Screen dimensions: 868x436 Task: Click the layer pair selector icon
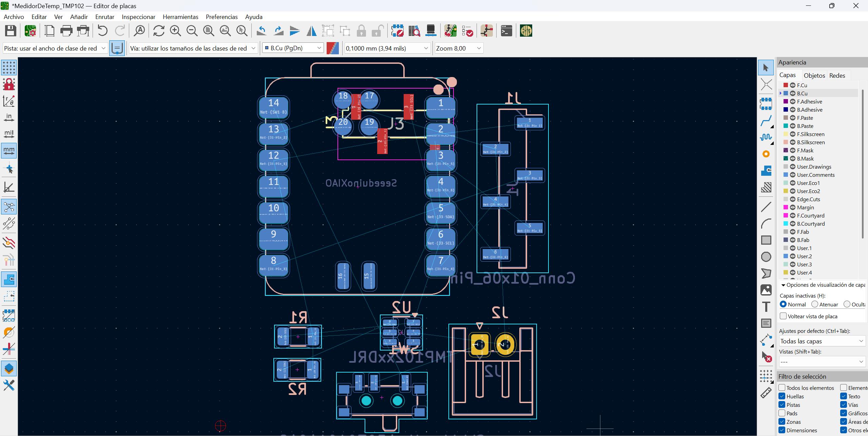(x=333, y=48)
